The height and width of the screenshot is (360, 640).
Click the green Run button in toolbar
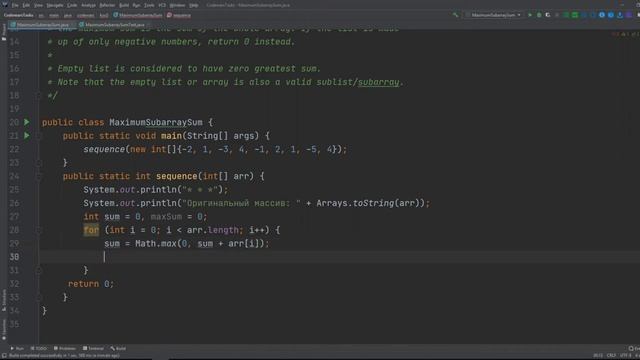tap(530, 15)
